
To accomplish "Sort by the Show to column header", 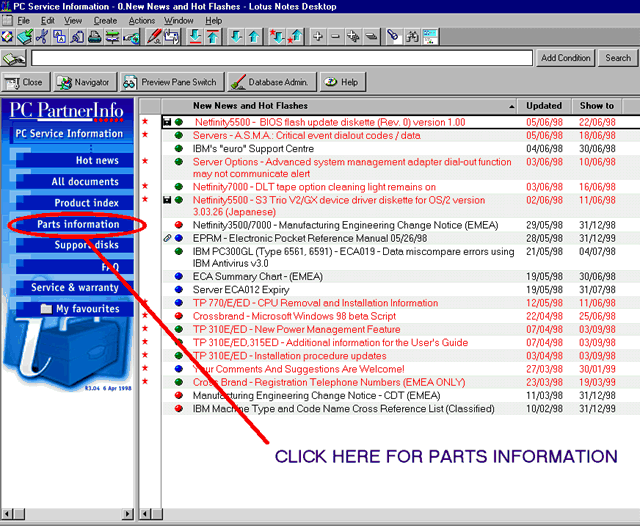I will tap(597, 106).
